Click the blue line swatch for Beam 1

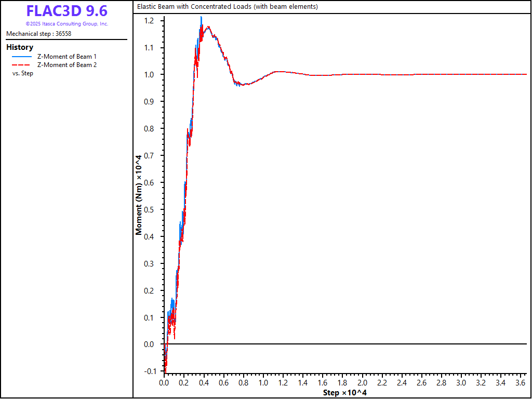point(22,57)
